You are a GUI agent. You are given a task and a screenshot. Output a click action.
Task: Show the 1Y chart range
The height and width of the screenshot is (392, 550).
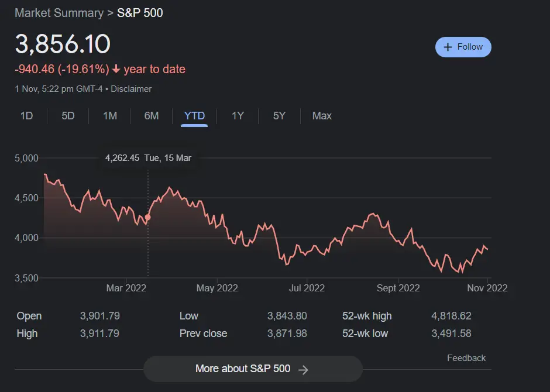(x=238, y=116)
